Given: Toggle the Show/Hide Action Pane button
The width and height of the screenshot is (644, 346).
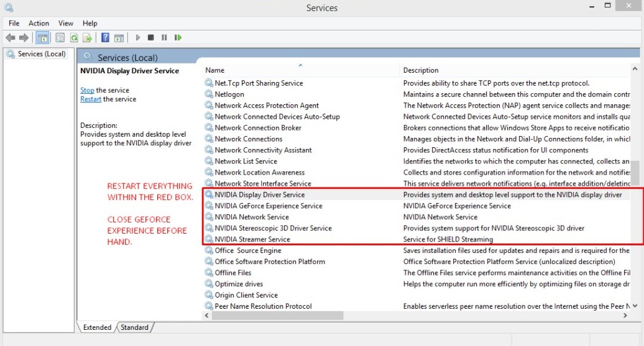Looking at the screenshot, I should point(119,38).
